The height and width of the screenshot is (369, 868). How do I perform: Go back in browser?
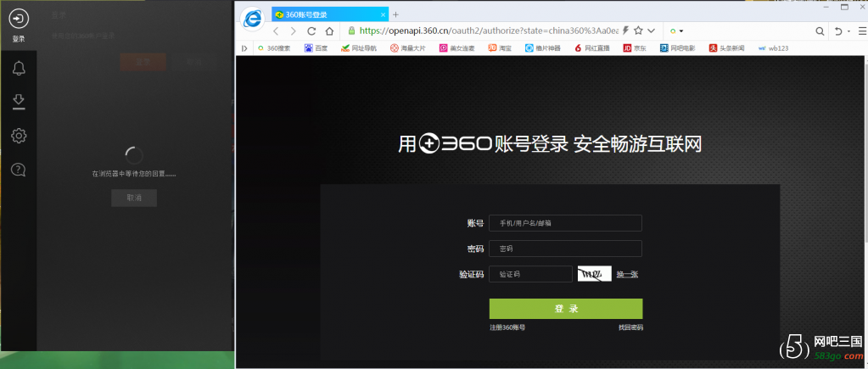point(277,31)
